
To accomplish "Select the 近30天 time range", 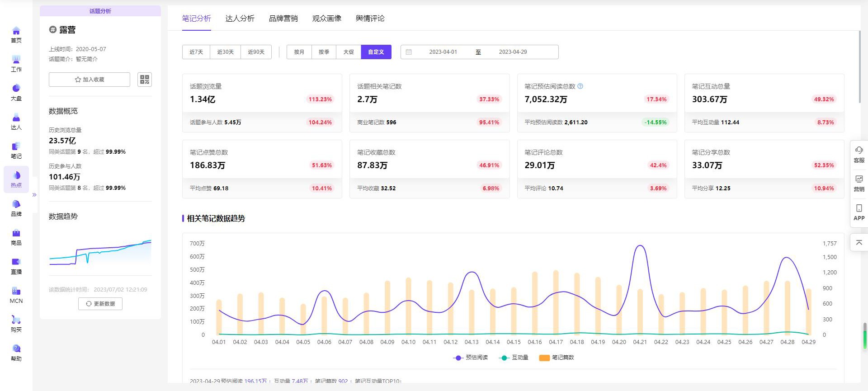I will tap(225, 52).
